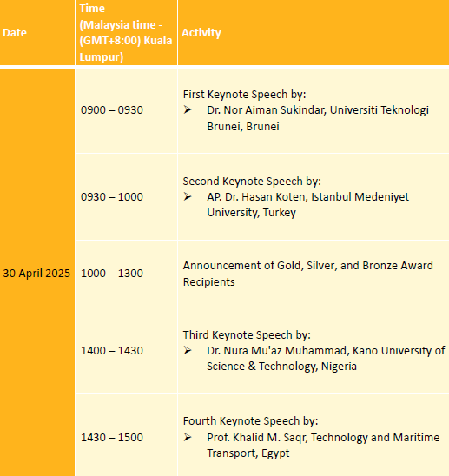Click the 30 April 2025 date cell
The height and width of the screenshot is (476, 449).
[36, 274]
